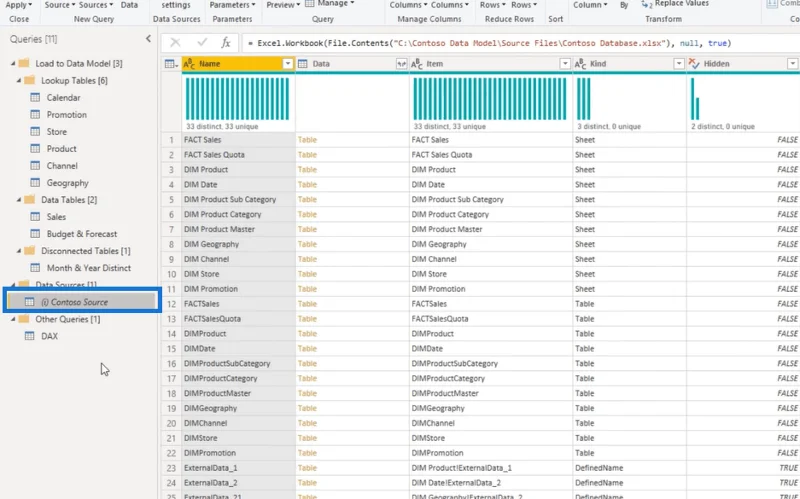
Task: Select the Budget & Forecast query
Action: (x=82, y=234)
